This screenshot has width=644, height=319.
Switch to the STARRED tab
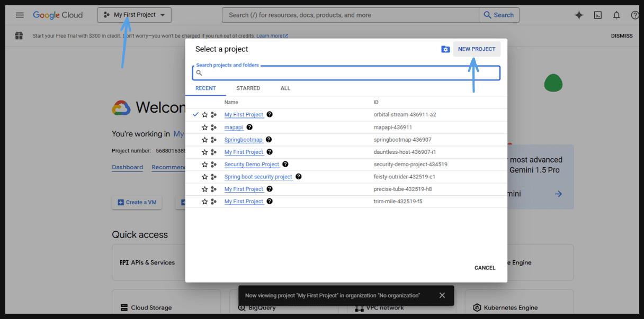(x=248, y=88)
